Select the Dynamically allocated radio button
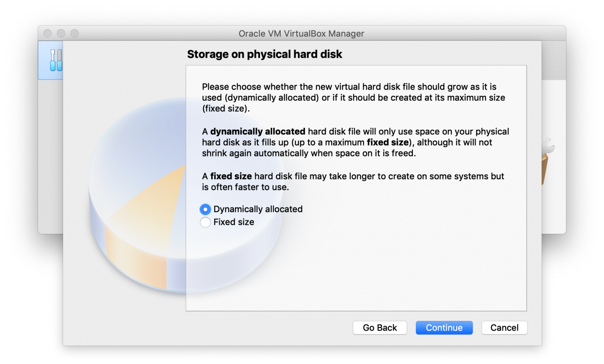 205,210
